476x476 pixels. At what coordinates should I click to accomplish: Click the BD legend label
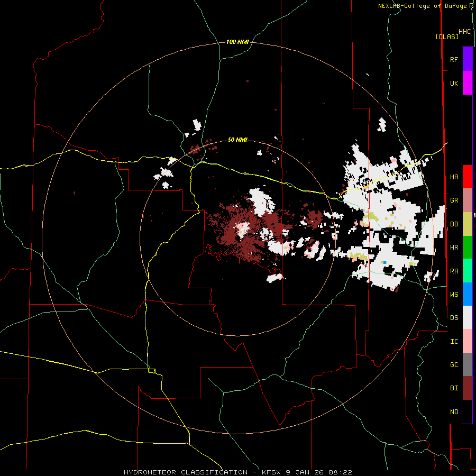point(454,224)
